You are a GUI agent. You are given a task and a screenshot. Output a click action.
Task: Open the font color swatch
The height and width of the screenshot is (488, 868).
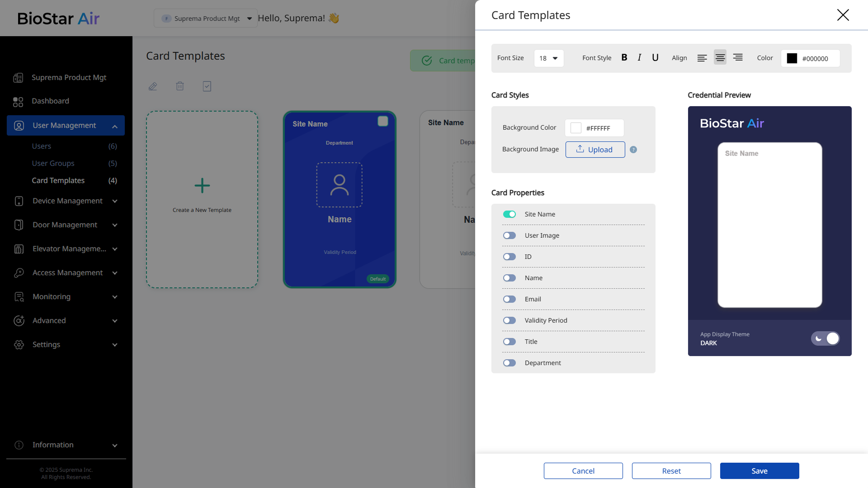coord(792,58)
